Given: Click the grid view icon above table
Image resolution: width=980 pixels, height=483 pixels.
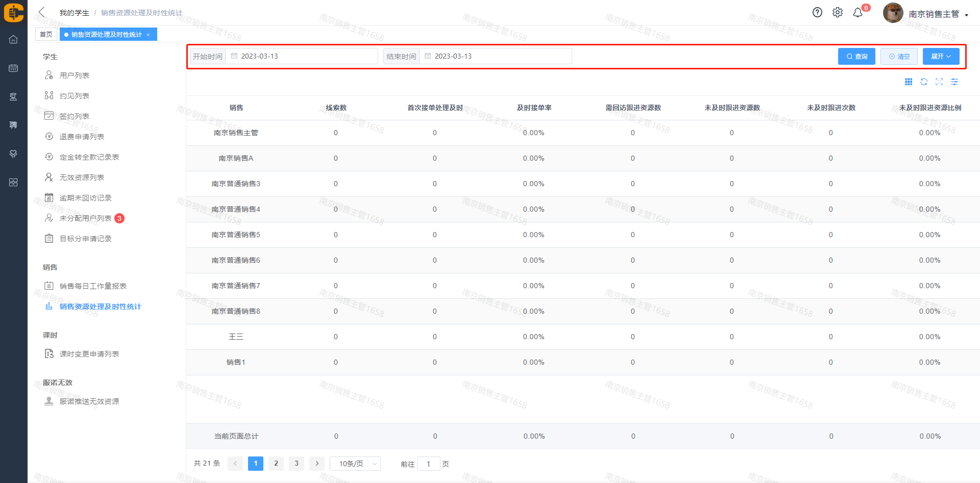Looking at the screenshot, I should 909,82.
